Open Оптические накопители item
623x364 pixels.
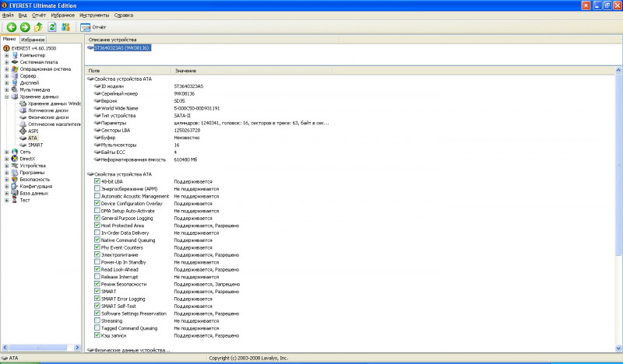pos(54,124)
